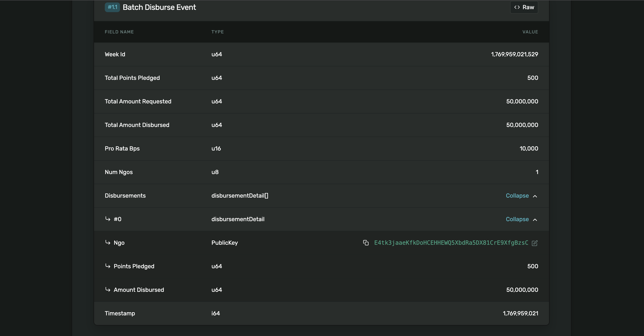Click the VALUE column header
Viewport: 644px width, 336px height.
[x=530, y=32]
